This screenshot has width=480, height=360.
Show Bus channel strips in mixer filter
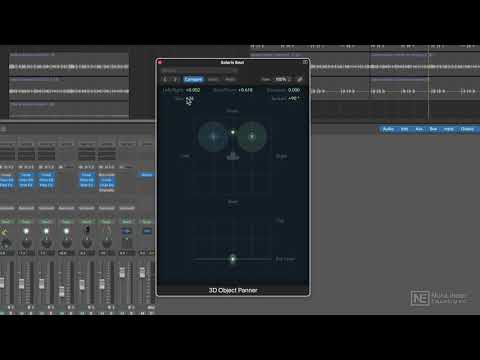(433, 129)
